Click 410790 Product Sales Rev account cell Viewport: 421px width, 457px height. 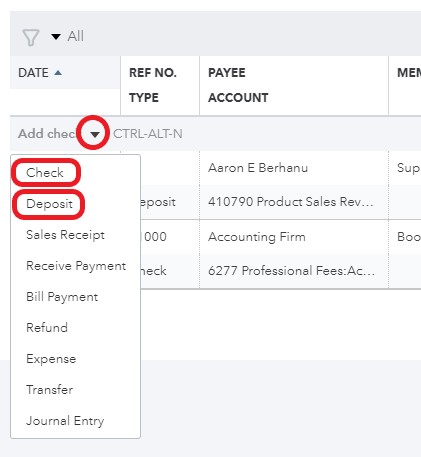291,202
